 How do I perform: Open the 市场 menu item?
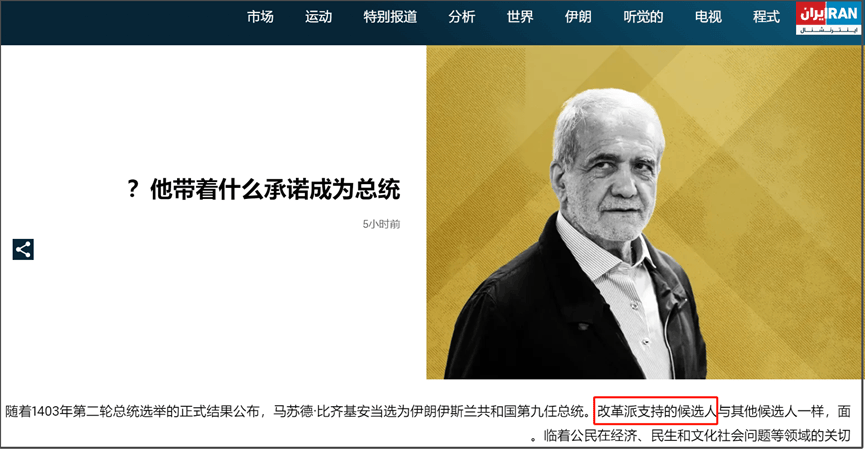(x=260, y=17)
